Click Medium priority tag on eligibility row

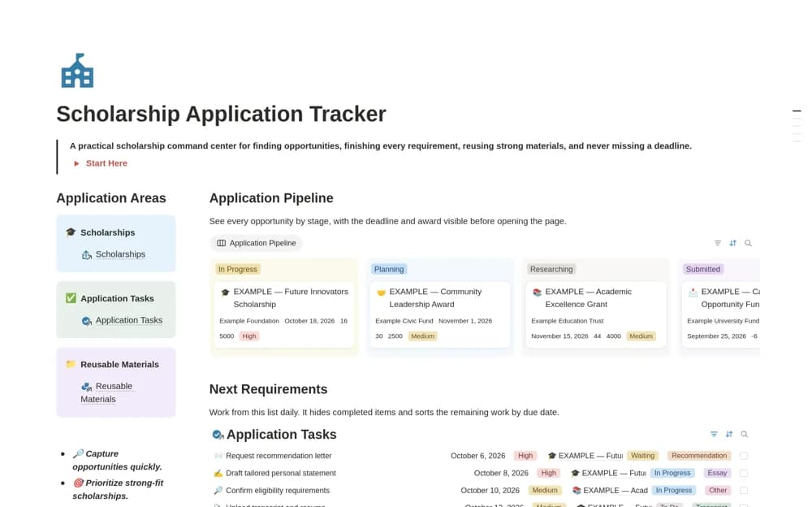pos(545,490)
